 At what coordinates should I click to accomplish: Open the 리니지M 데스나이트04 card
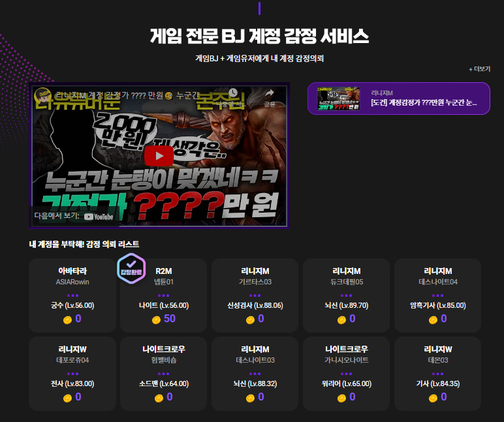coord(438,295)
